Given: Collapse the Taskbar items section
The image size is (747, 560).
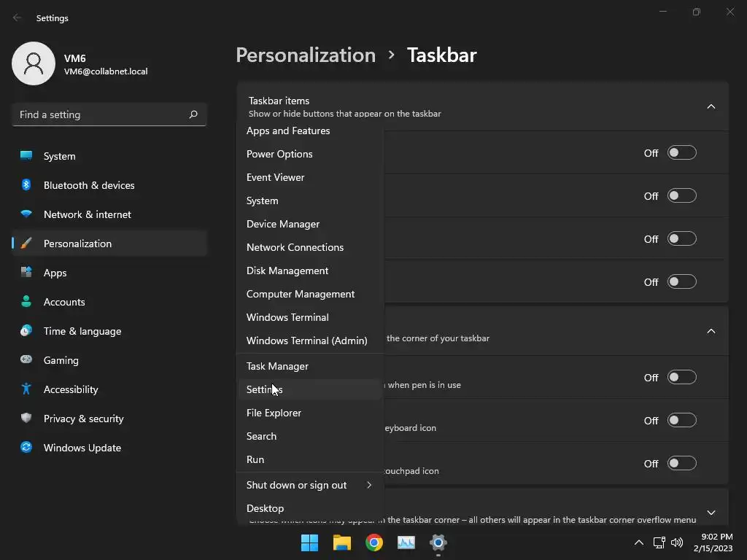Looking at the screenshot, I should tap(711, 106).
